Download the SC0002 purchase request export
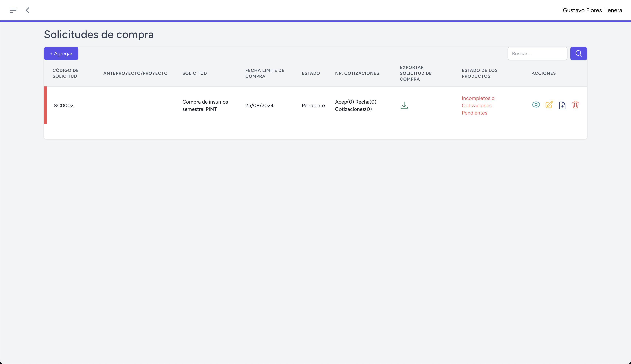This screenshot has width=631, height=364. pyautogui.click(x=404, y=106)
